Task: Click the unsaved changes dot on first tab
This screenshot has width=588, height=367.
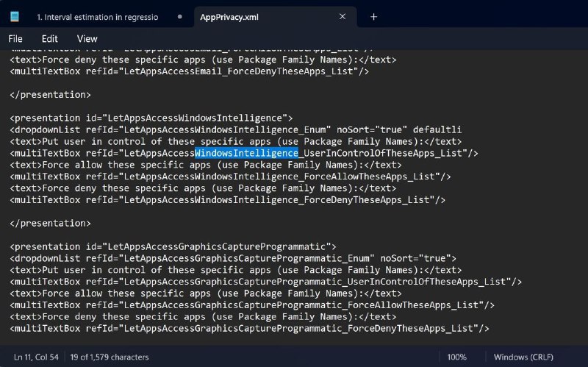Action: (x=179, y=16)
